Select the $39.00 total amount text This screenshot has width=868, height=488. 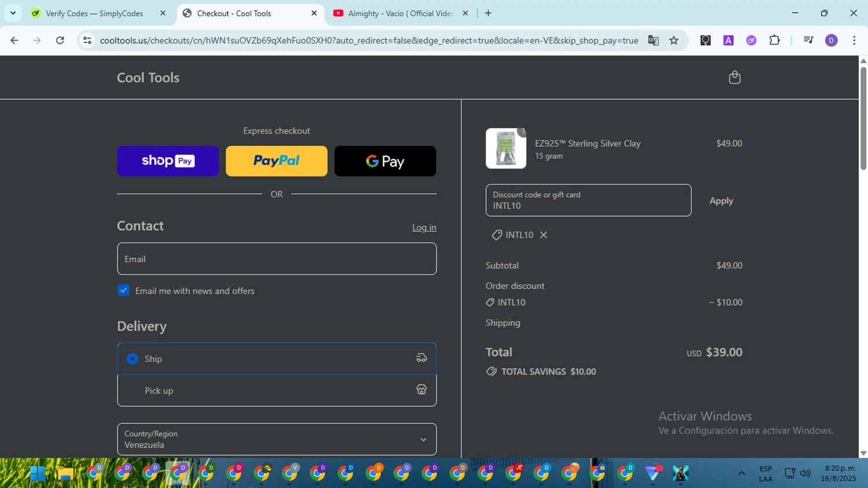724,353
